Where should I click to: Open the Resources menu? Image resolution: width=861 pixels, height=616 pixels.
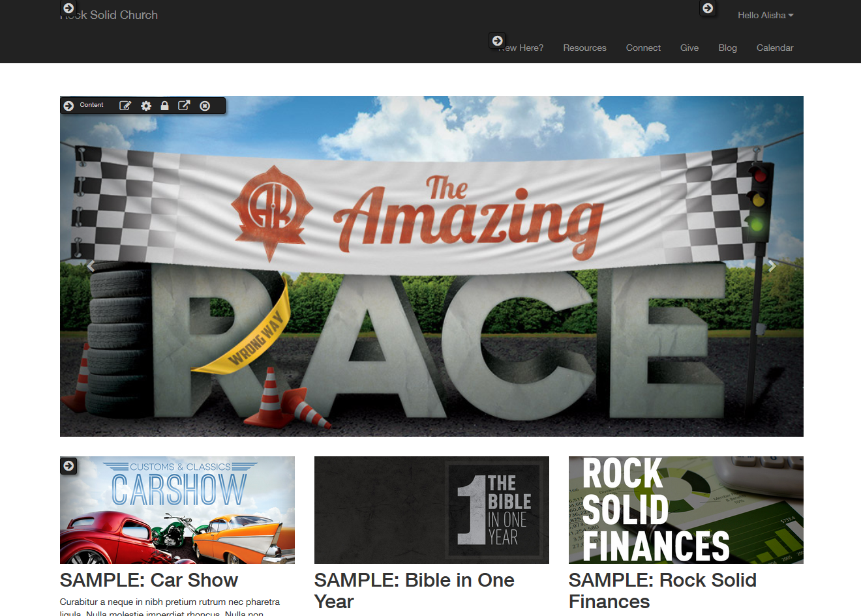[584, 48]
